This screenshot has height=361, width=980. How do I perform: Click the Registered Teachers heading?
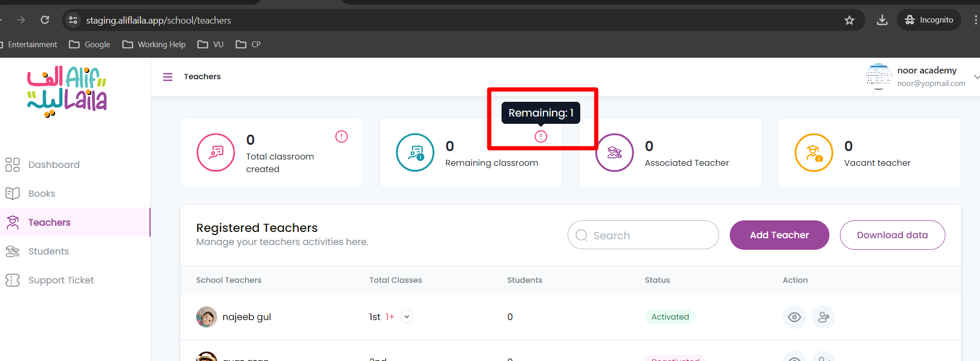click(x=257, y=228)
